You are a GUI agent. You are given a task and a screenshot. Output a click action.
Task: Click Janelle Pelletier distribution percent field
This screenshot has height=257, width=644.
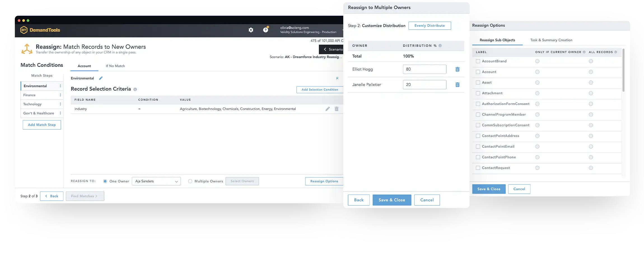(x=424, y=85)
